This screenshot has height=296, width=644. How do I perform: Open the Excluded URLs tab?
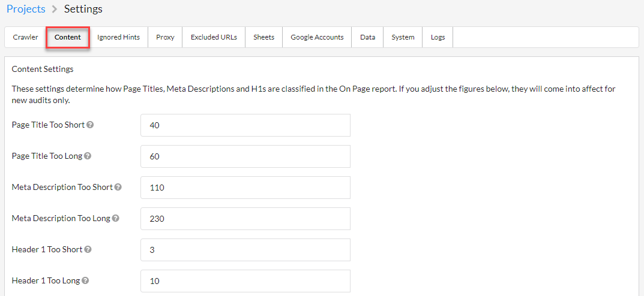(x=214, y=37)
